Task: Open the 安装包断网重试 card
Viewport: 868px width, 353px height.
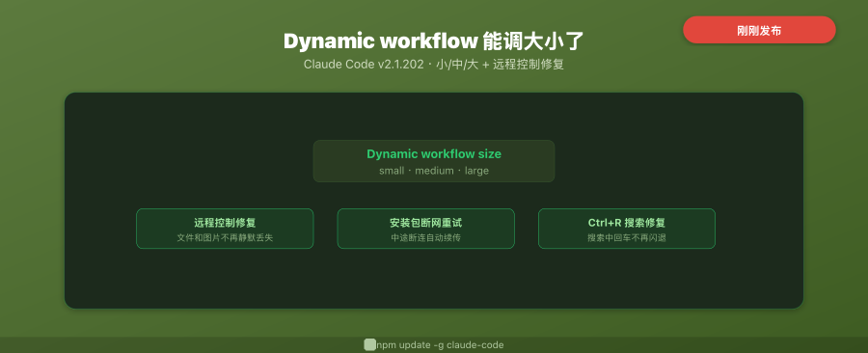Action: [x=425, y=229]
